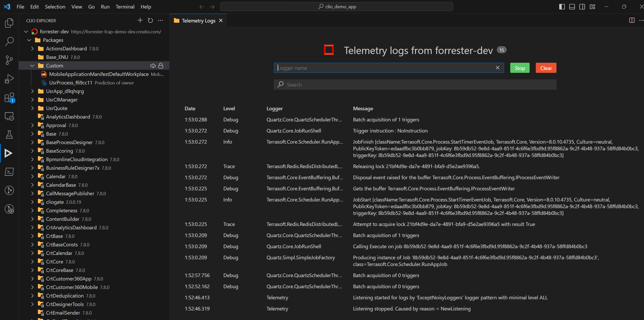This screenshot has height=320, width=644.
Task: Click the lock icon on Custom package
Action: click(161, 66)
